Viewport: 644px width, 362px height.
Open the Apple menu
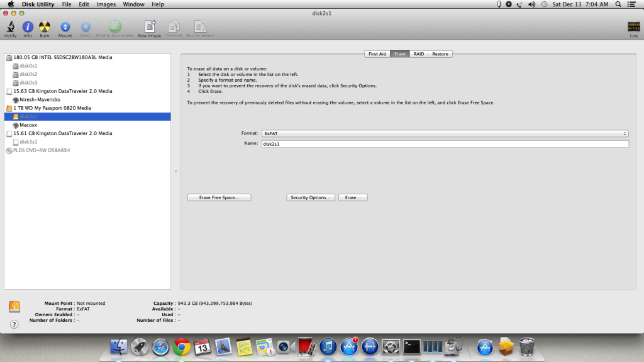[x=11, y=4]
